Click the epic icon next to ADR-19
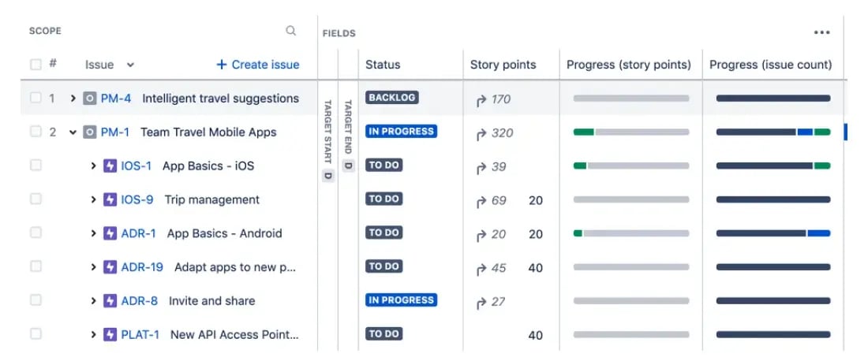This screenshot has width=868, height=361. click(110, 267)
